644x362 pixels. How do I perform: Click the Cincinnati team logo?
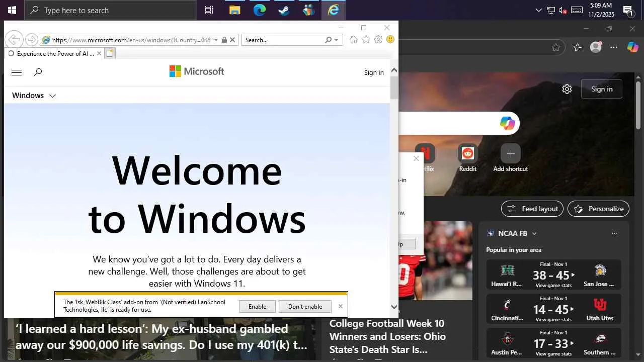[x=507, y=305]
